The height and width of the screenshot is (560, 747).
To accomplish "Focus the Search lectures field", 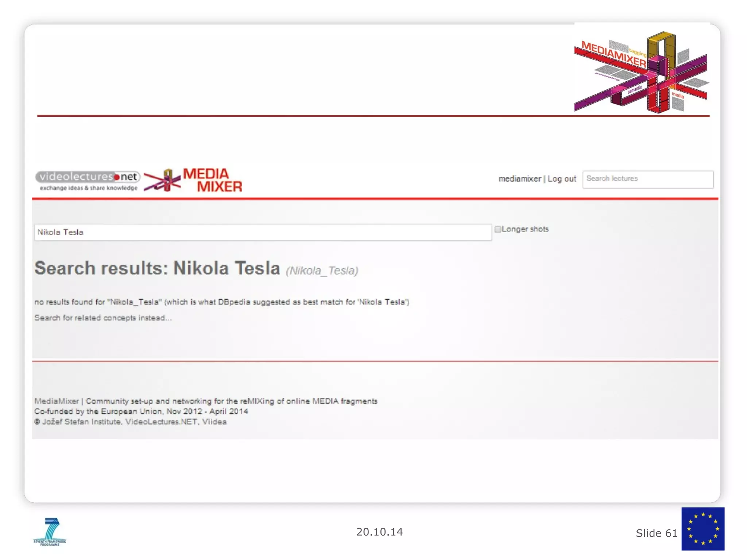I will 648,179.
